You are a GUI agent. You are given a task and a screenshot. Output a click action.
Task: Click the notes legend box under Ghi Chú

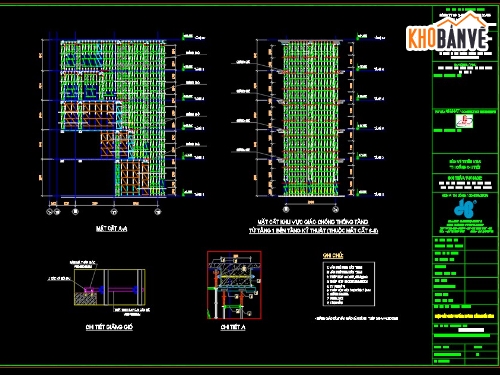click(349, 284)
